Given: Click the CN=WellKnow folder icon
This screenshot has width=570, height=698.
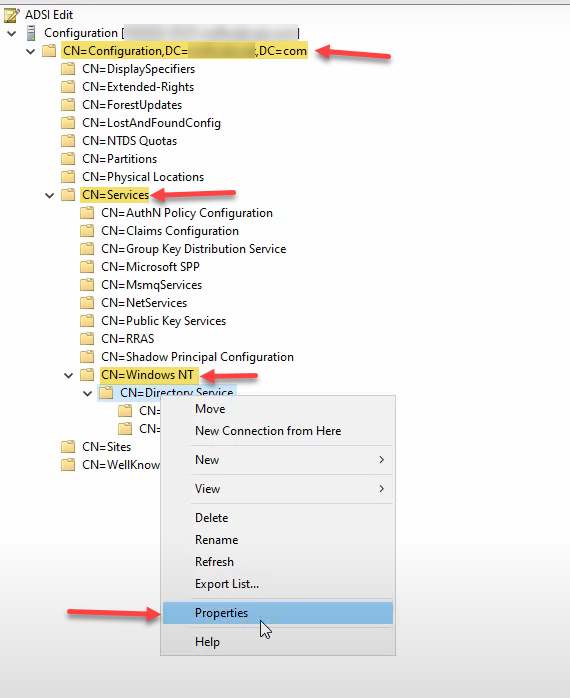Looking at the screenshot, I should click(68, 465).
